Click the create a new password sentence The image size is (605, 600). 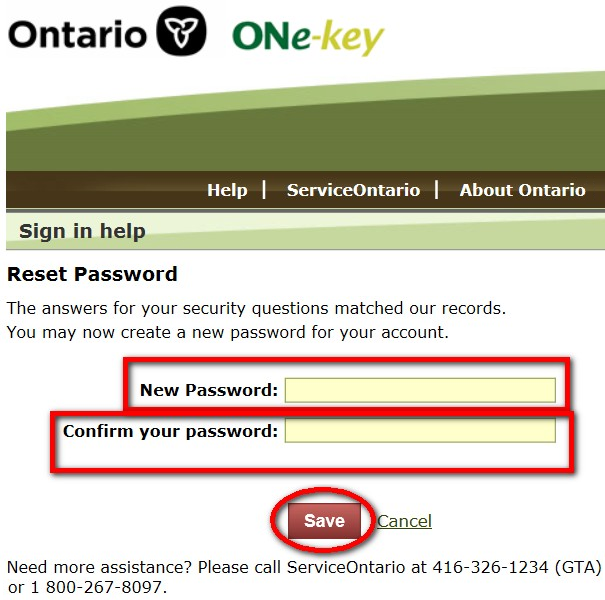(227, 331)
